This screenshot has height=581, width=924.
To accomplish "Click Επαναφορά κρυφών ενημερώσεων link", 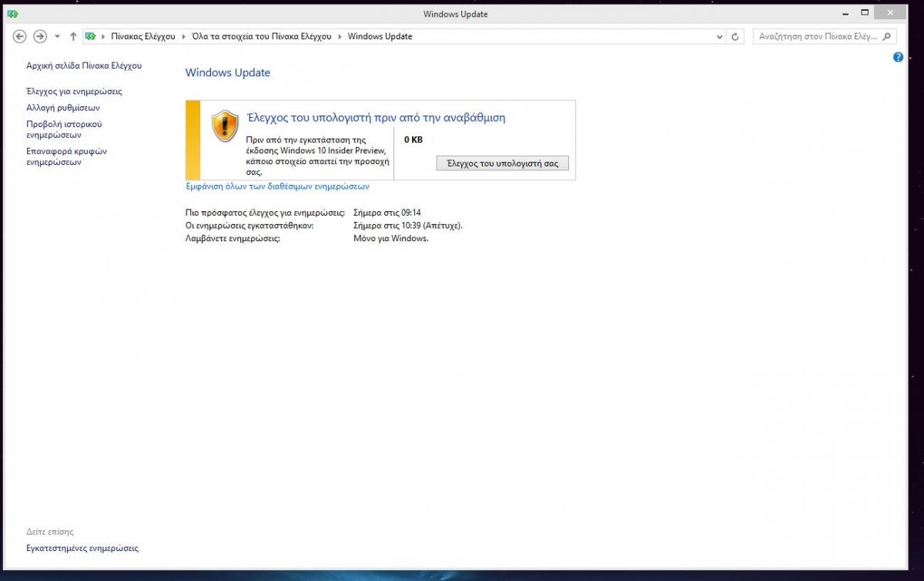I will [x=67, y=156].
